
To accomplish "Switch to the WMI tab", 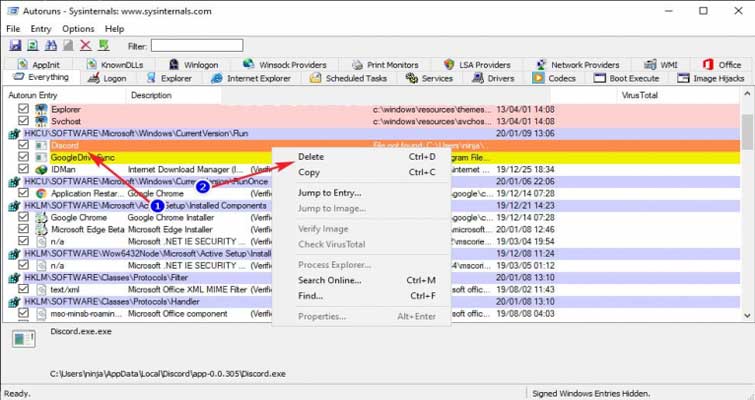I will pyautogui.click(x=661, y=65).
